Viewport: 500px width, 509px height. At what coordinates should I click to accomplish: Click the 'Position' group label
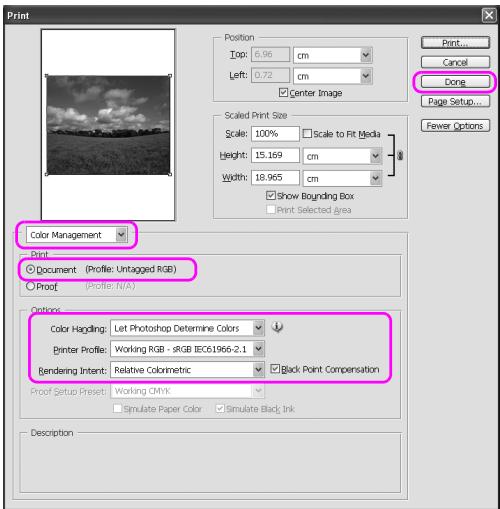pyautogui.click(x=239, y=37)
